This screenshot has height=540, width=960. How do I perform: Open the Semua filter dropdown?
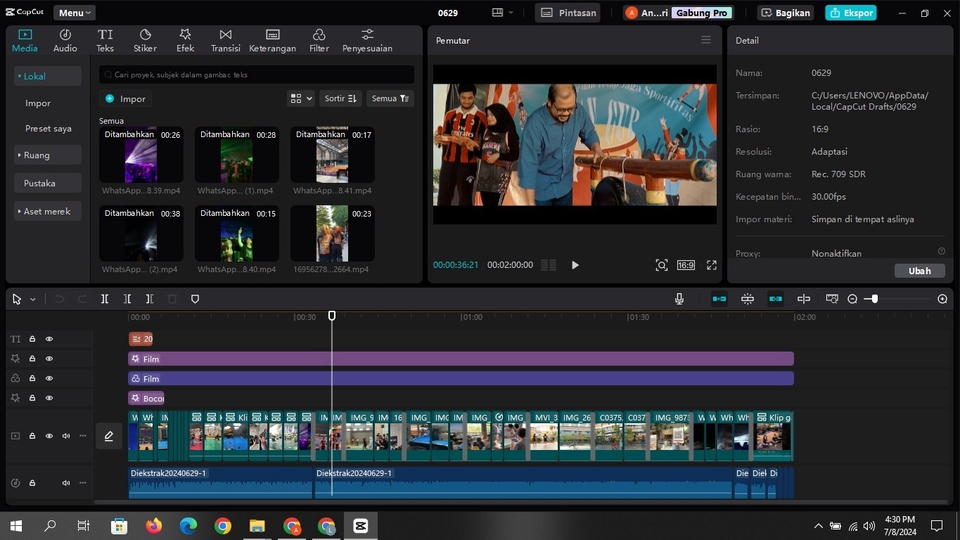point(390,99)
